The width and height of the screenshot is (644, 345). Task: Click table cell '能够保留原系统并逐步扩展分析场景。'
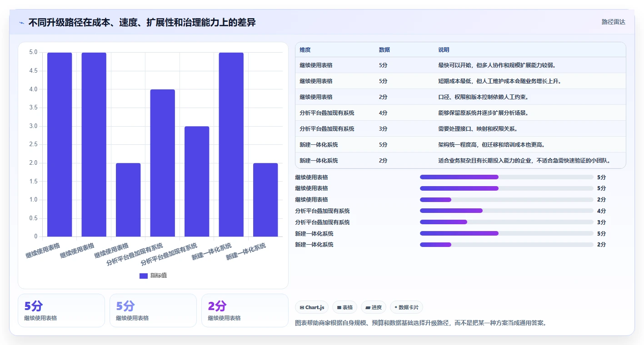[483, 113]
